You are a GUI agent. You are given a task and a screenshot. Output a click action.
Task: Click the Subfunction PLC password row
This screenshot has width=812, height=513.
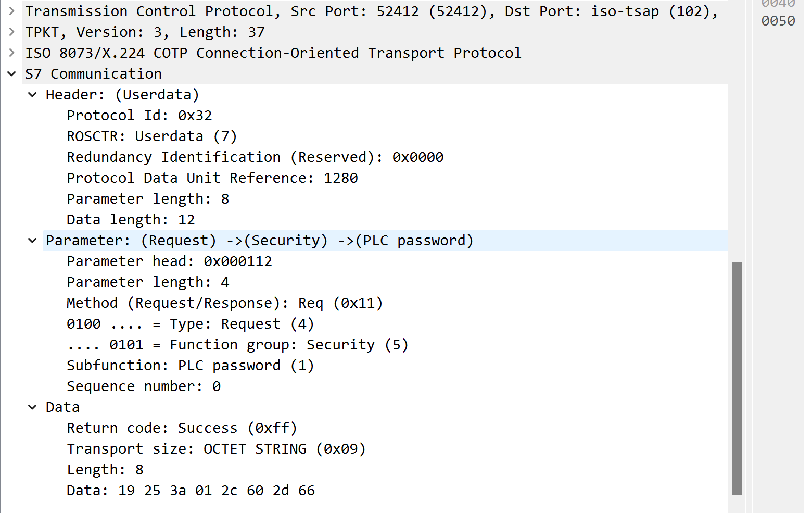190,365
